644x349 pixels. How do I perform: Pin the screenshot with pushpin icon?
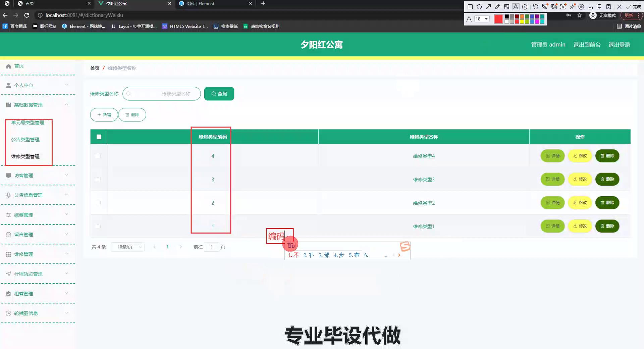coord(572,7)
